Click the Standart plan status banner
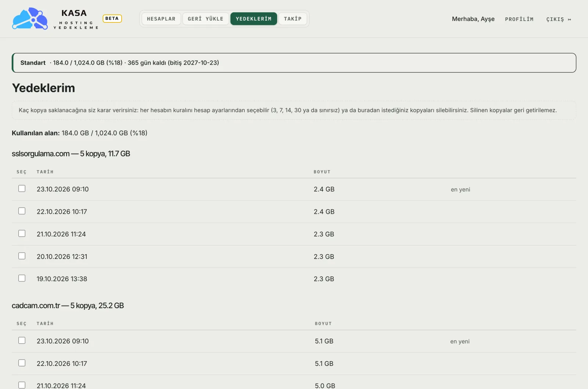The width and height of the screenshot is (588, 389). (294, 63)
